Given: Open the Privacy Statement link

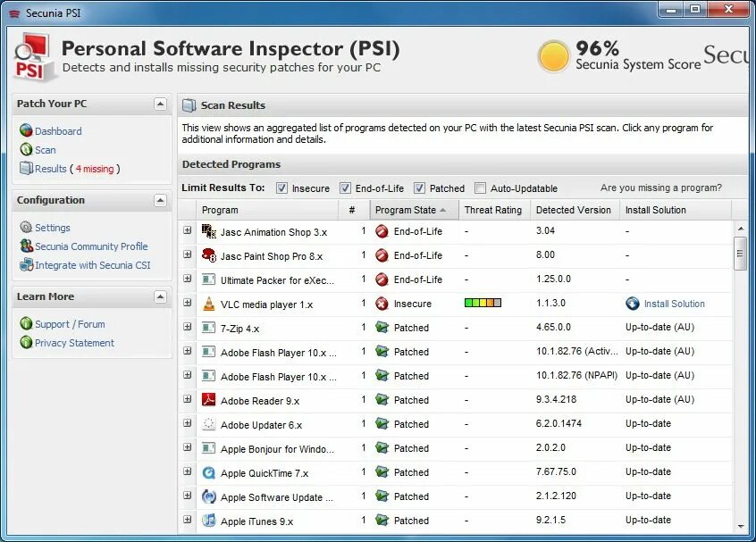Looking at the screenshot, I should click(74, 343).
